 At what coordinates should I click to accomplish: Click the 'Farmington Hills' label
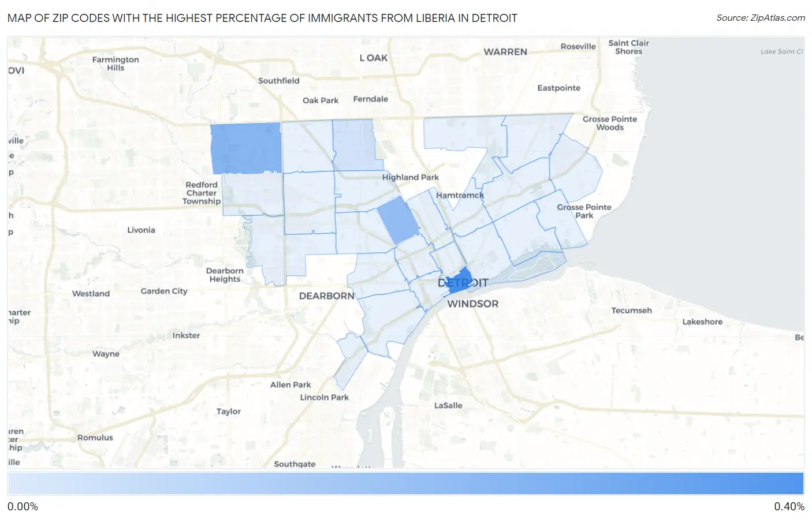(x=116, y=64)
